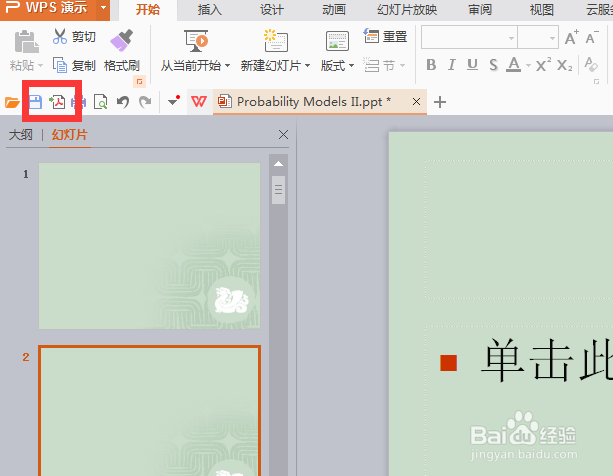
Task: Toggle text shadow S
Action: coord(493,65)
